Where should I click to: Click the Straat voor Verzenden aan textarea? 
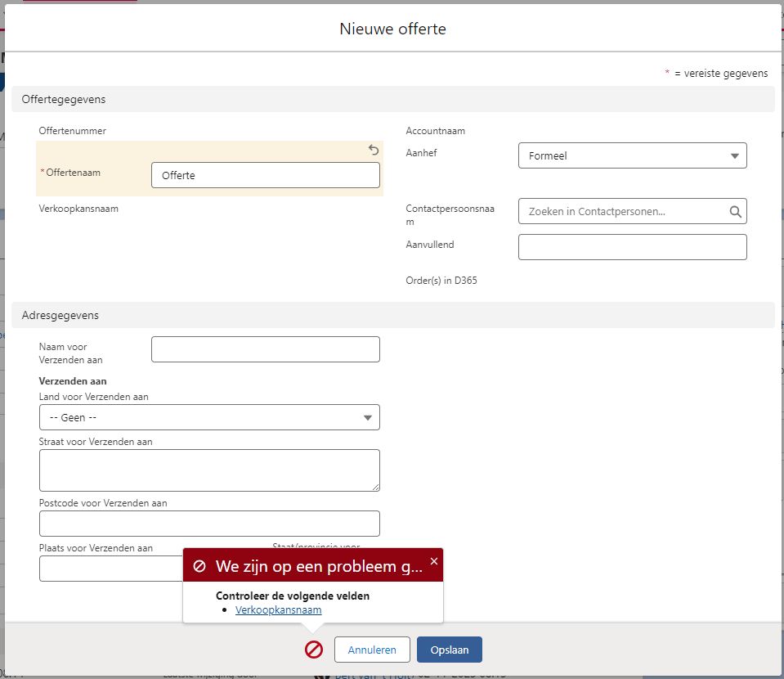tap(209, 470)
